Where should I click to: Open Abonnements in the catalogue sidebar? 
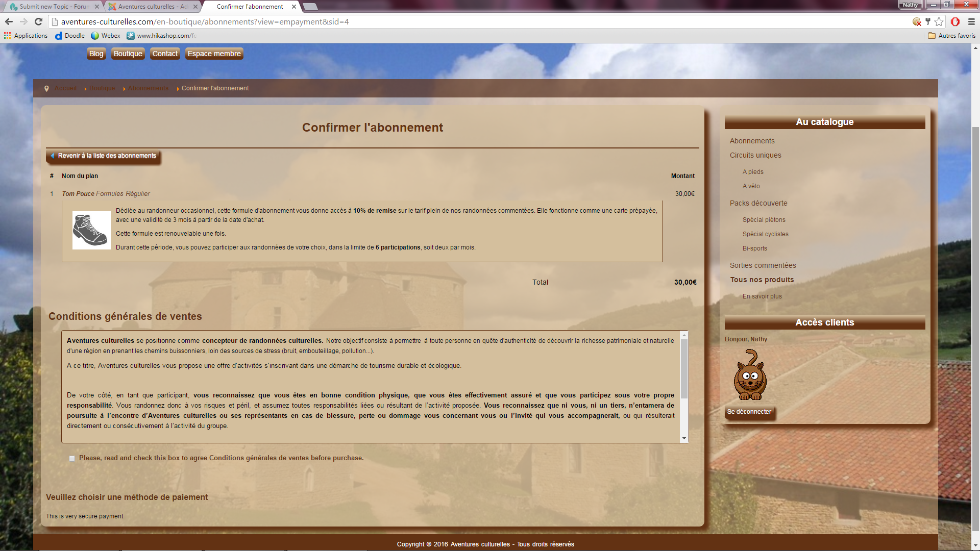coord(752,141)
